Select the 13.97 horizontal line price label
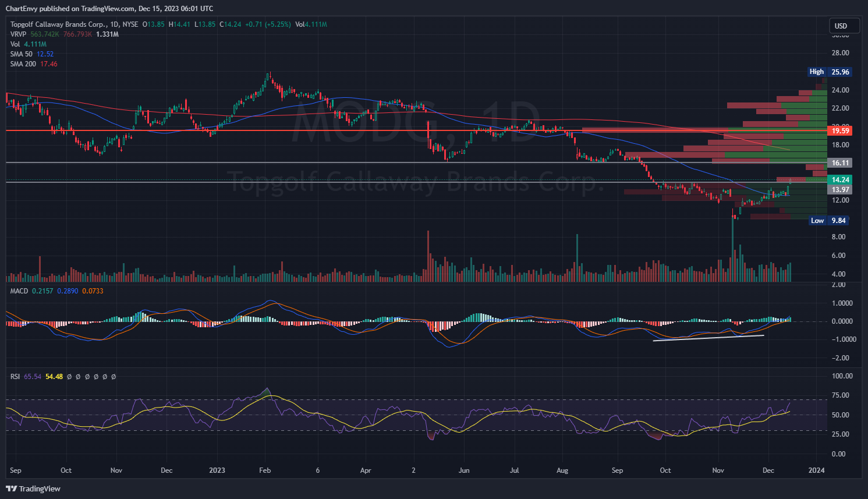 pos(840,190)
